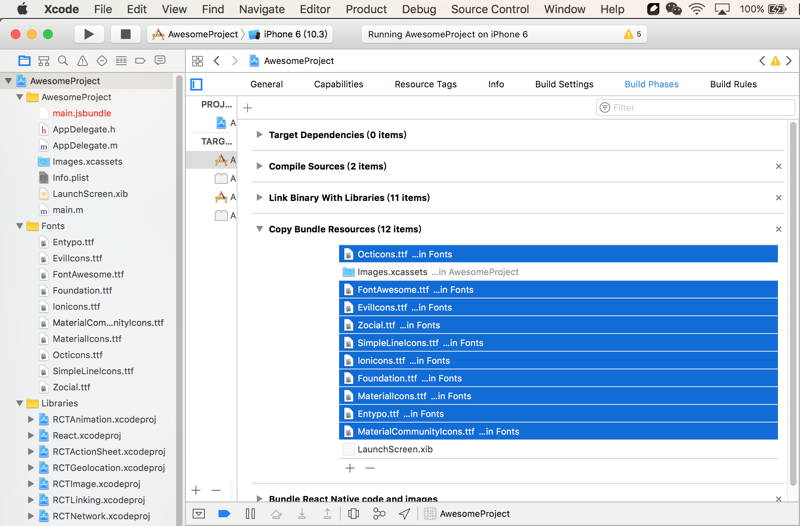This screenshot has height=526, width=800.
Task: Click the Simulate Location arrow icon
Action: [x=405, y=514]
